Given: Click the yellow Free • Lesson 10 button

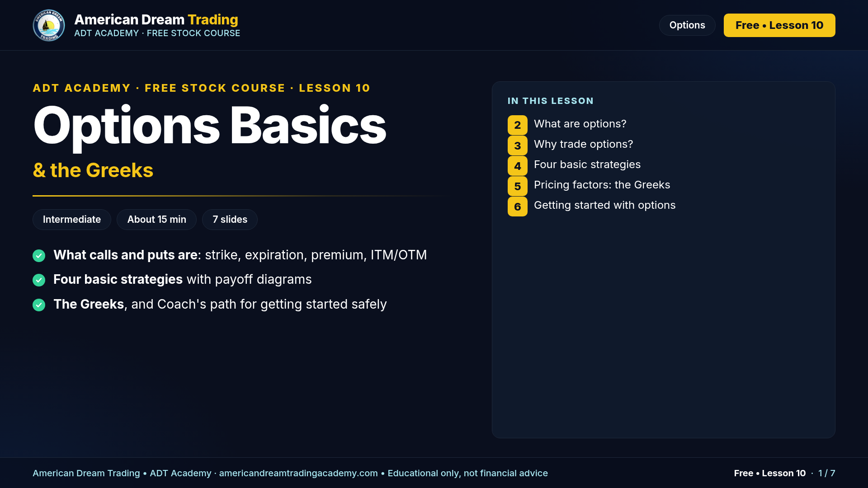Looking at the screenshot, I should click(779, 25).
